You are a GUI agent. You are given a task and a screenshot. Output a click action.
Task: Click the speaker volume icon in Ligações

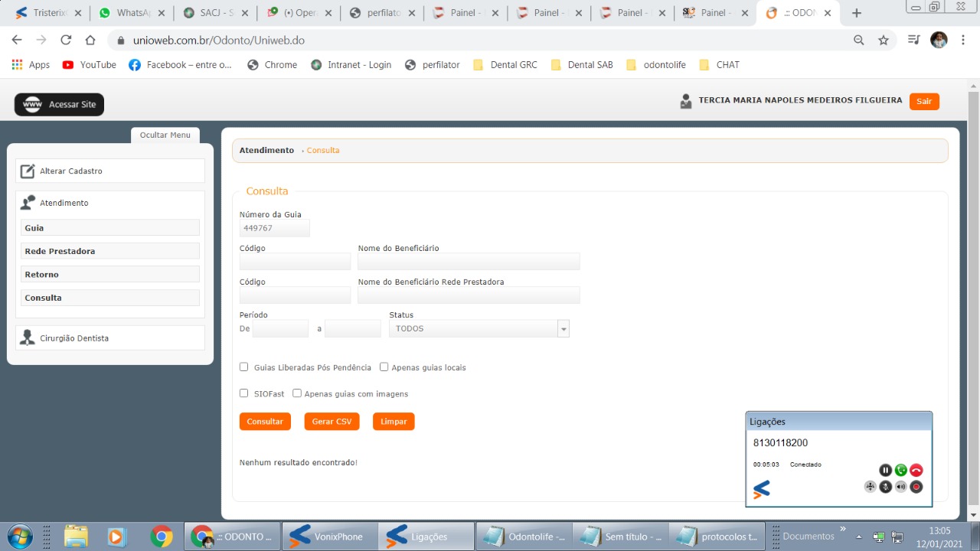click(900, 487)
